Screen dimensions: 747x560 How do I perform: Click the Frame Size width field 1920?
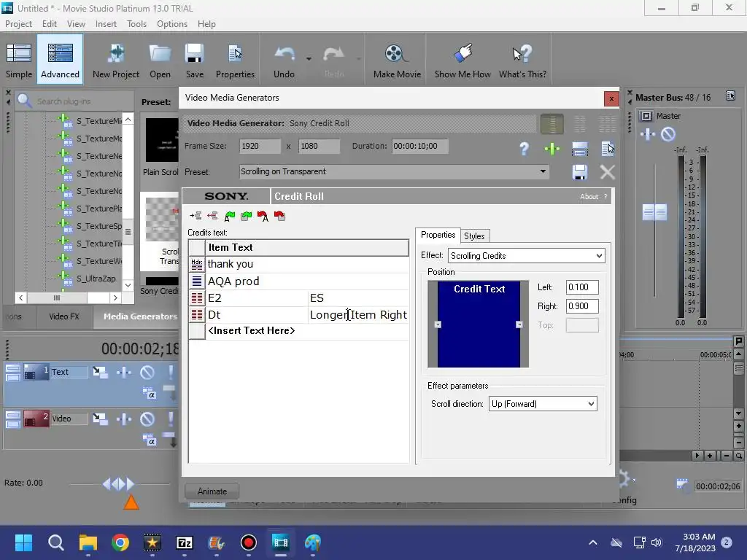[x=260, y=146]
